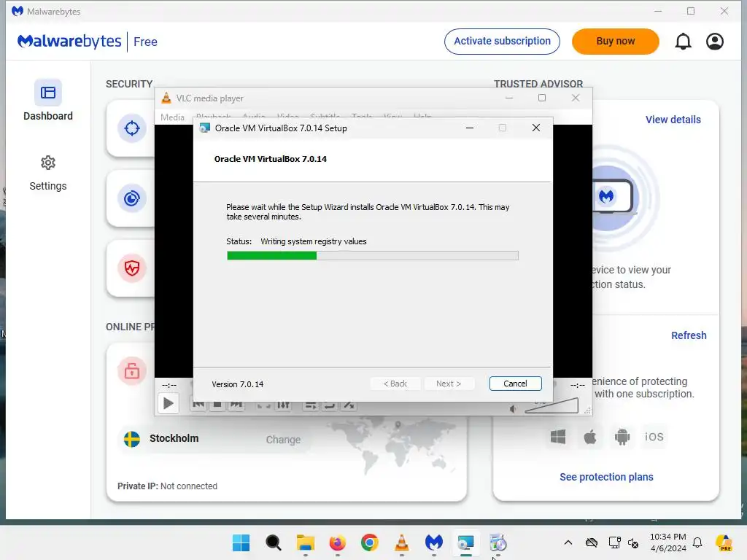747x560 pixels.
Task: Open the Windows Start menu
Action: pos(241,542)
